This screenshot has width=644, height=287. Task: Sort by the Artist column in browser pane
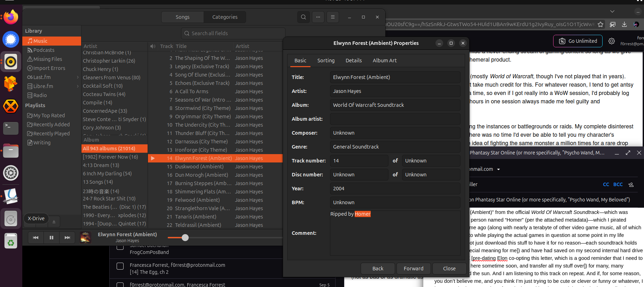coord(115,46)
